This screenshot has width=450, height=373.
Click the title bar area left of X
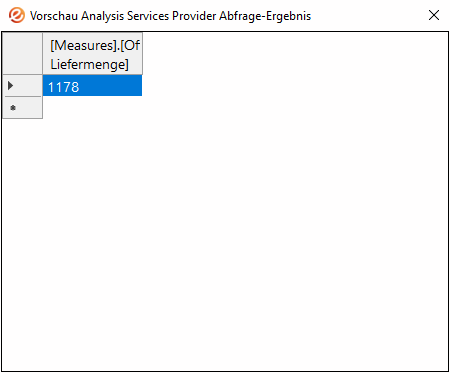[x=368, y=15]
